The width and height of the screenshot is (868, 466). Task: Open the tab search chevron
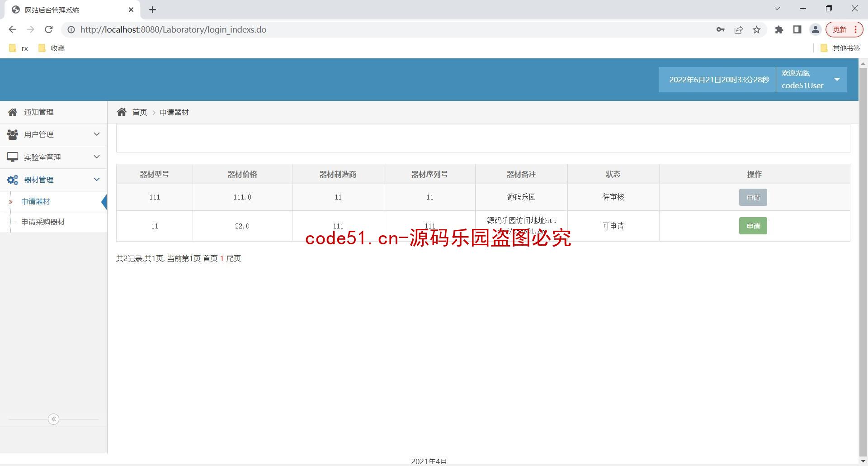click(x=777, y=9)
